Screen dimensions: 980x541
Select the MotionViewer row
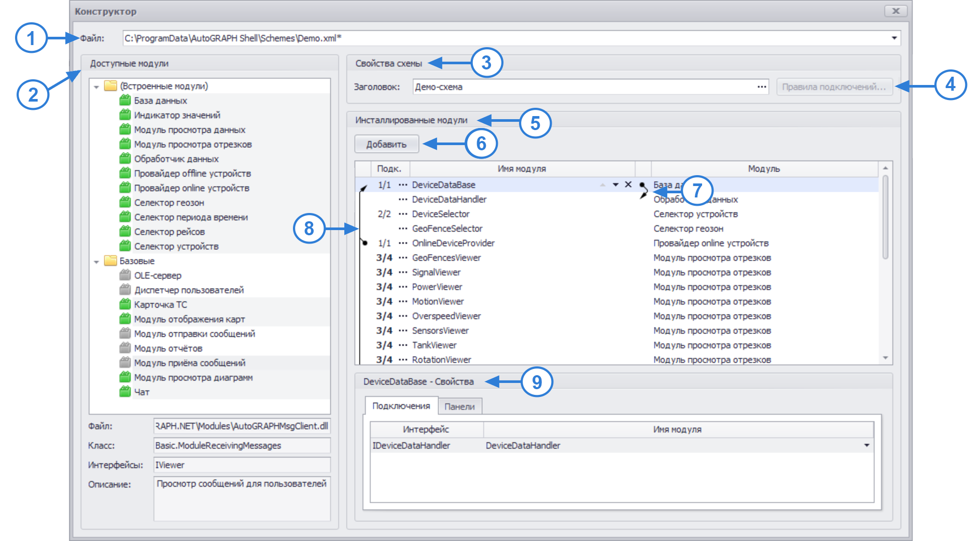click(617, 301)
